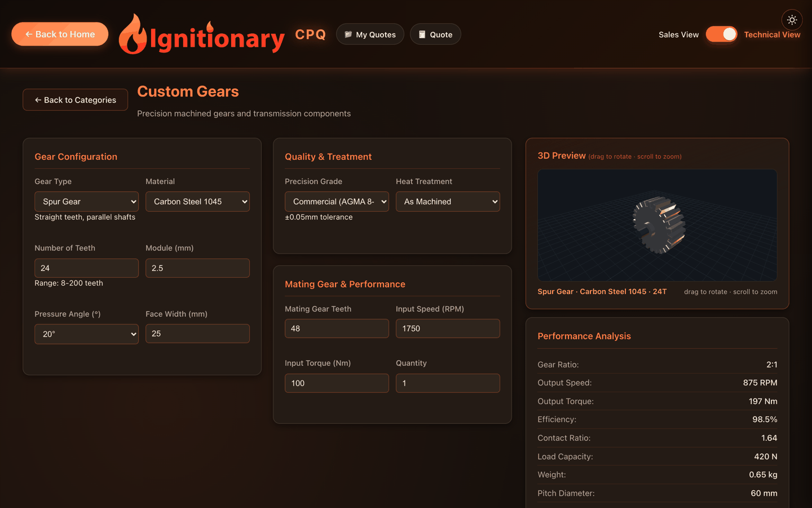Click the Custom Gears heading
The image size is (812, 508).
[x=188, y=91]
